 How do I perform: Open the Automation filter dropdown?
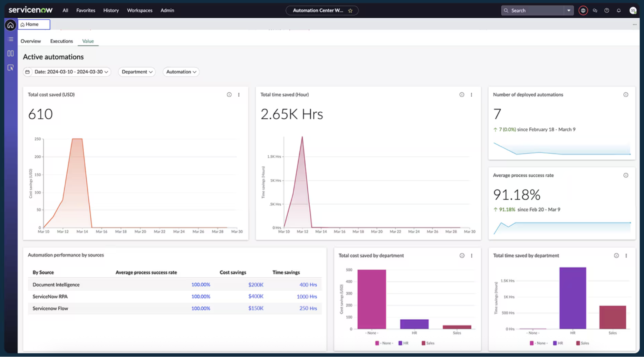[181, 72]
